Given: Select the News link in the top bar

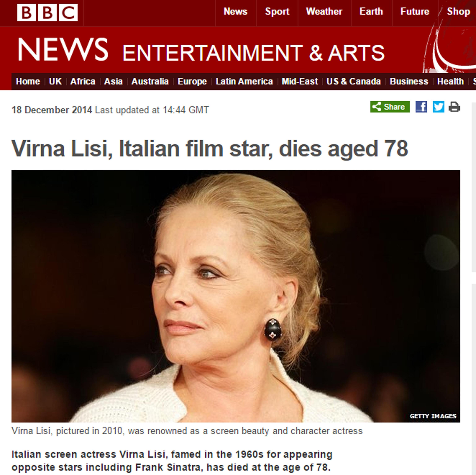Looking at the screenshot, I should 235,12.
